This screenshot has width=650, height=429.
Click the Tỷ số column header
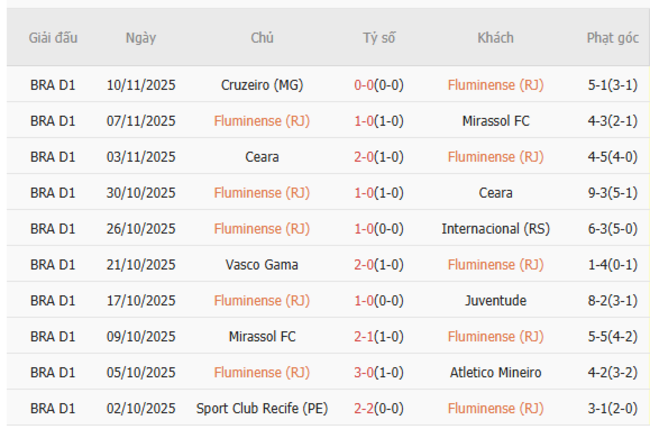coord(379,38)
